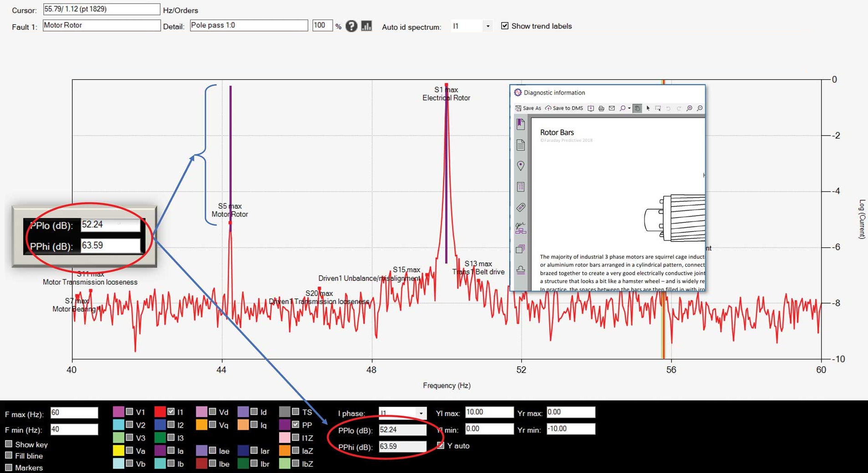Click the help question mark icon

[351, 26]
